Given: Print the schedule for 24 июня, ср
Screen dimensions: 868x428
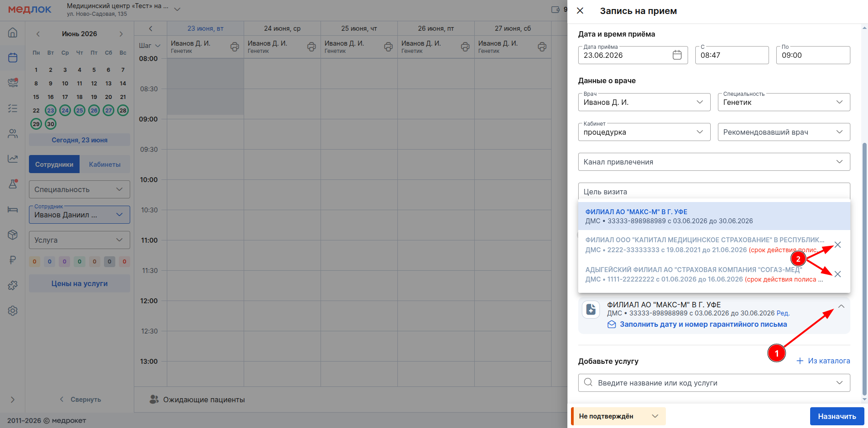Looking at the screenshot, I should (311, 47).
